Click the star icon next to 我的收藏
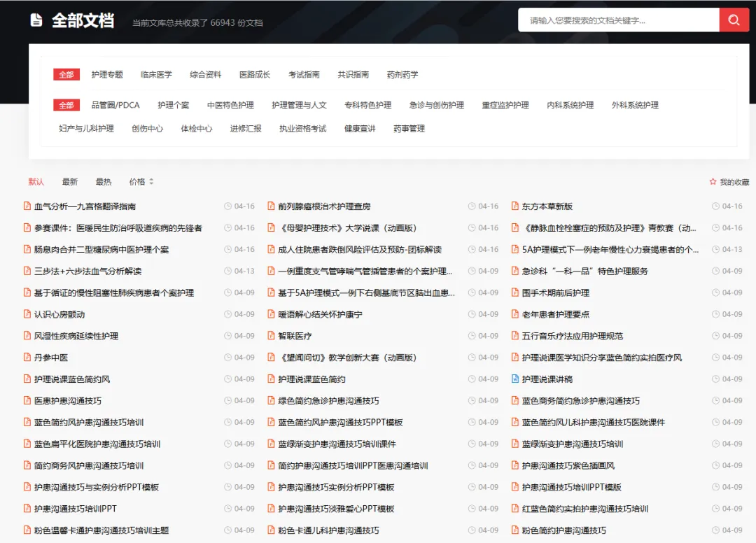This screenshot has height=543, width=756. (x=713, y=182)
